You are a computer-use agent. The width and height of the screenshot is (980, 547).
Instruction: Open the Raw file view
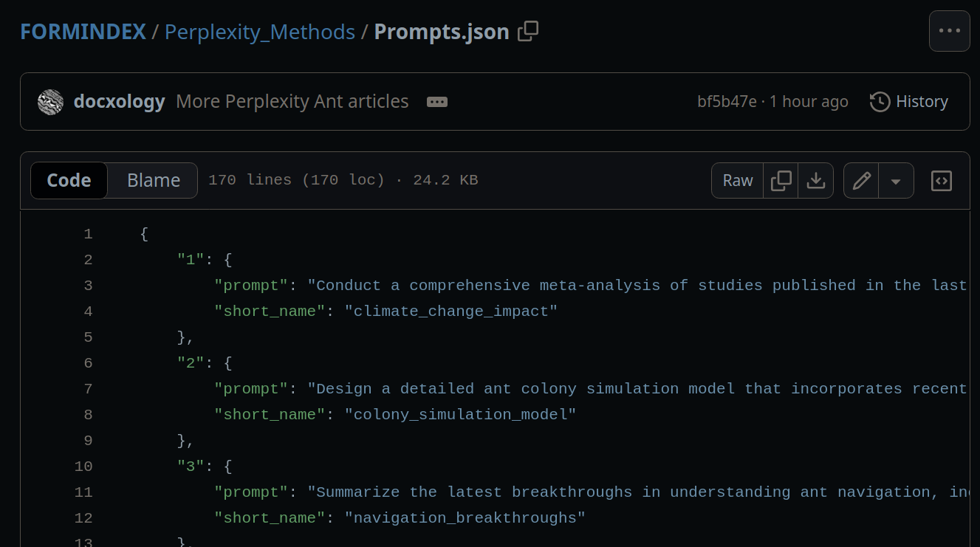(x=737, y=181)
